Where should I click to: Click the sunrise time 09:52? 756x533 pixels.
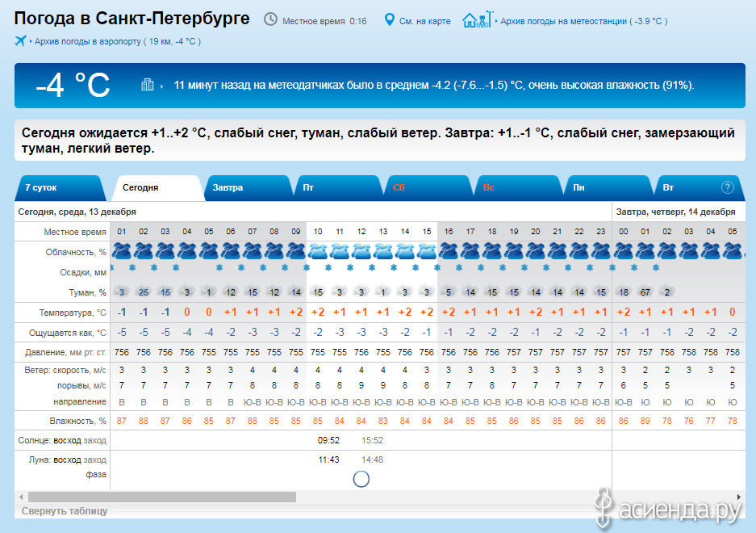(329, 440)
